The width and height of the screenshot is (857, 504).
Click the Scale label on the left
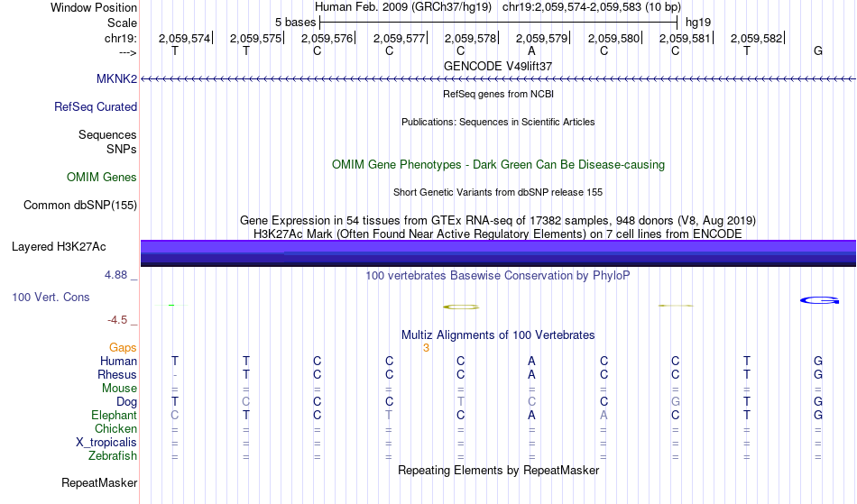(x=122, y=23)
